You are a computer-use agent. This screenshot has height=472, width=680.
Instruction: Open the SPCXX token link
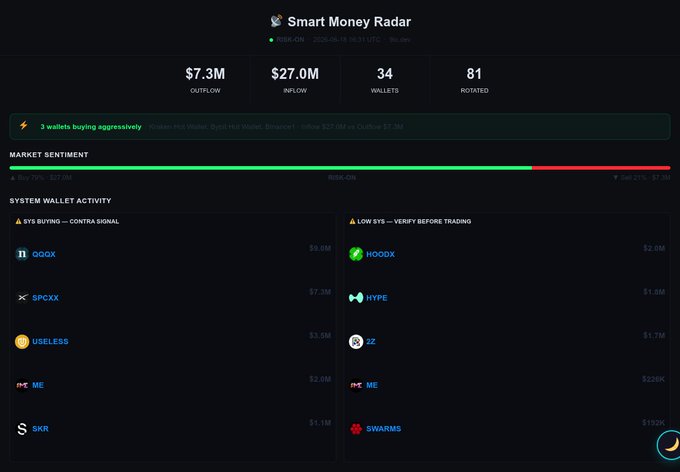tap(46, 298)
